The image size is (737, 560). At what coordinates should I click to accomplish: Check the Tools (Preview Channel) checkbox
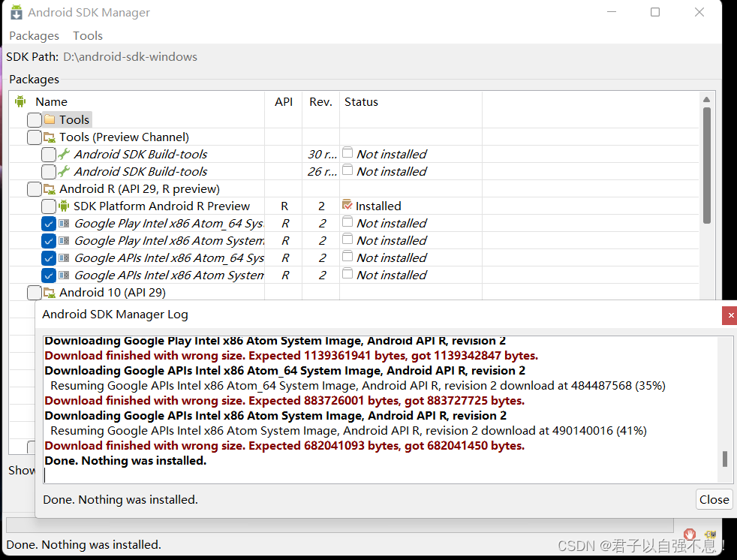point(35,137)
